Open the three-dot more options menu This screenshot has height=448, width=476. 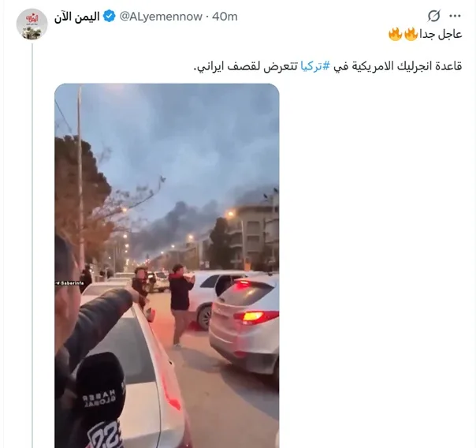[x=455, y=16]
